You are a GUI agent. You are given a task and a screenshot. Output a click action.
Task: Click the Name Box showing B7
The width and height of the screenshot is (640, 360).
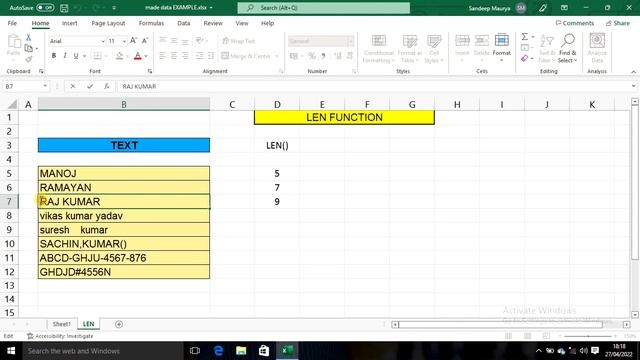[26, 87]
